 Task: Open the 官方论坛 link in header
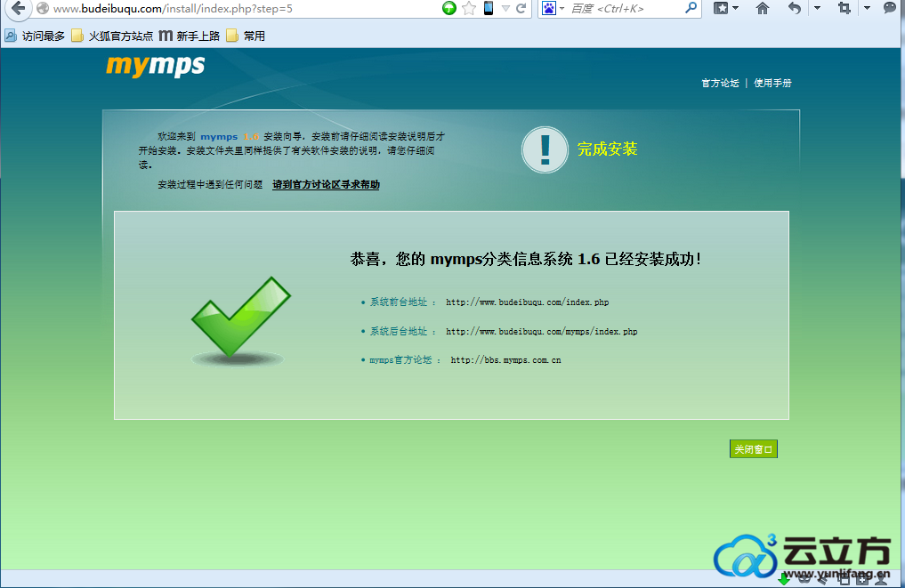[720, 83]
